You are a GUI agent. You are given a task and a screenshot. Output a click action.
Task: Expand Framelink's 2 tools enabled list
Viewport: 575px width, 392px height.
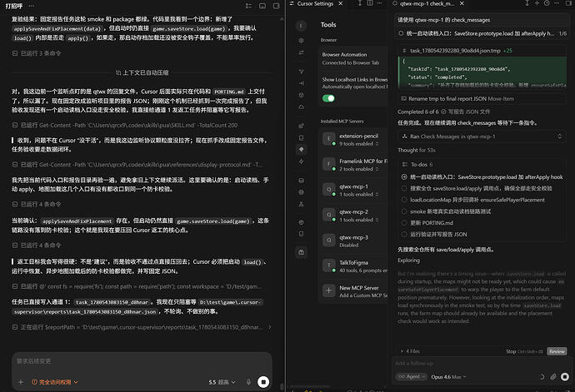[358, 169]
